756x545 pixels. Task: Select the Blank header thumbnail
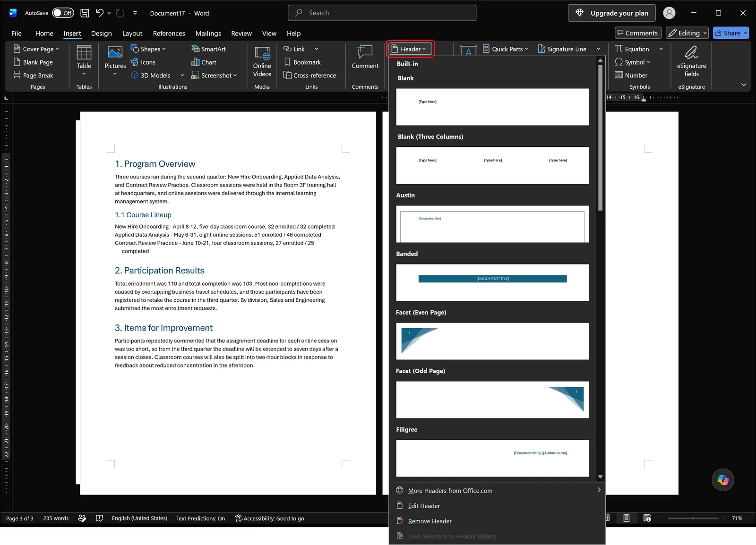[492, 107]
